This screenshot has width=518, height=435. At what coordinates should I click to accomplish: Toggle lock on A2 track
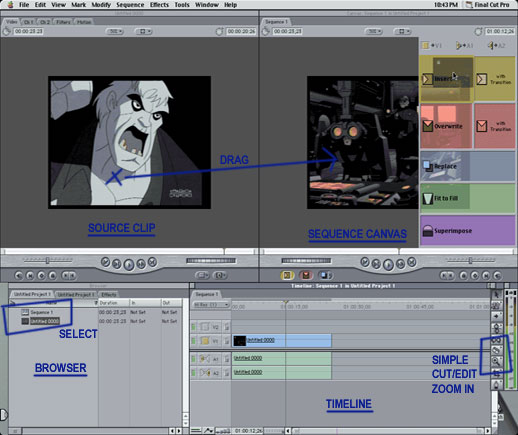tap(227, 373)
